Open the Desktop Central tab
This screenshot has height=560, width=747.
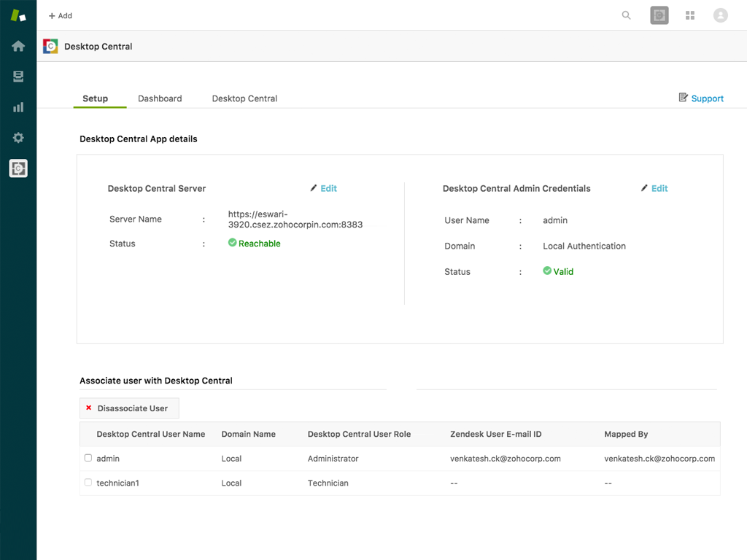(244, 98)
